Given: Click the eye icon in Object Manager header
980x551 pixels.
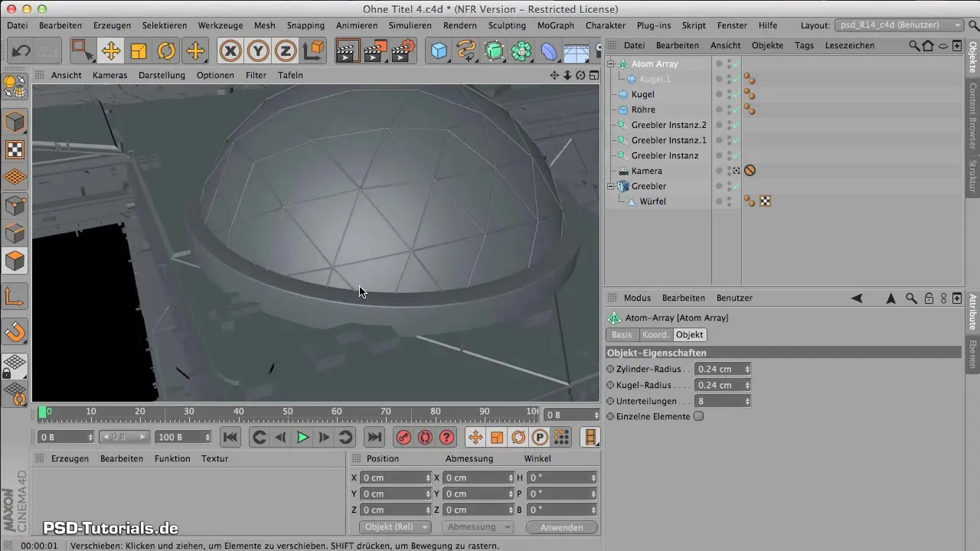Looking at the screenshot, I should [x=943, y=45].
